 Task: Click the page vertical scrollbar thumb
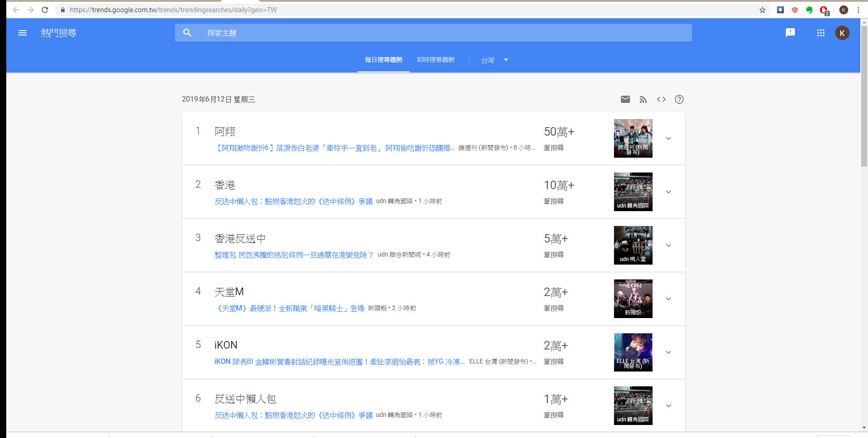click(x=864, y=97)
